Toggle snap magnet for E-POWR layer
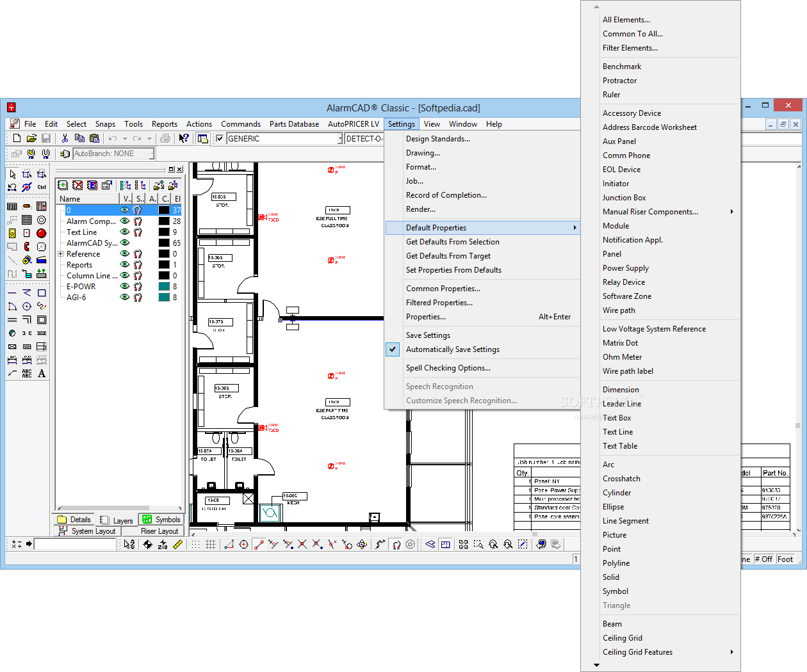Screen dimensions: 807x672 [138, 286]
